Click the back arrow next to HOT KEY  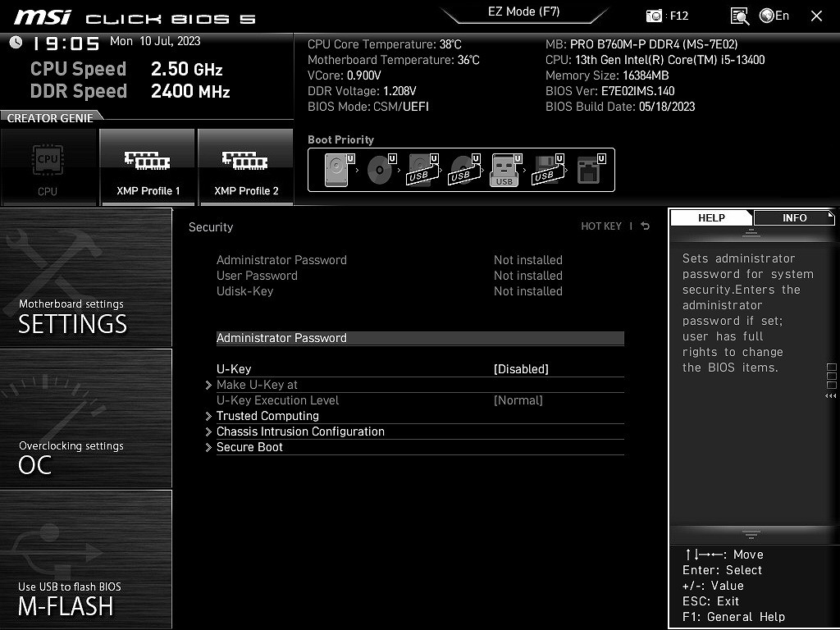click(x=646, y=226)
